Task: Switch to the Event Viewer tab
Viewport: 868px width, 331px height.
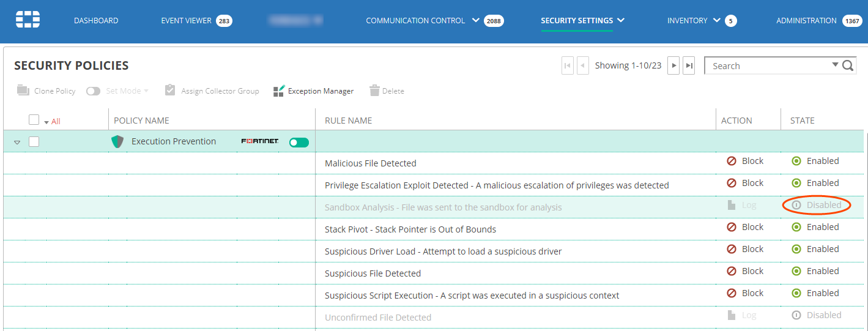Action: [186, 20]
